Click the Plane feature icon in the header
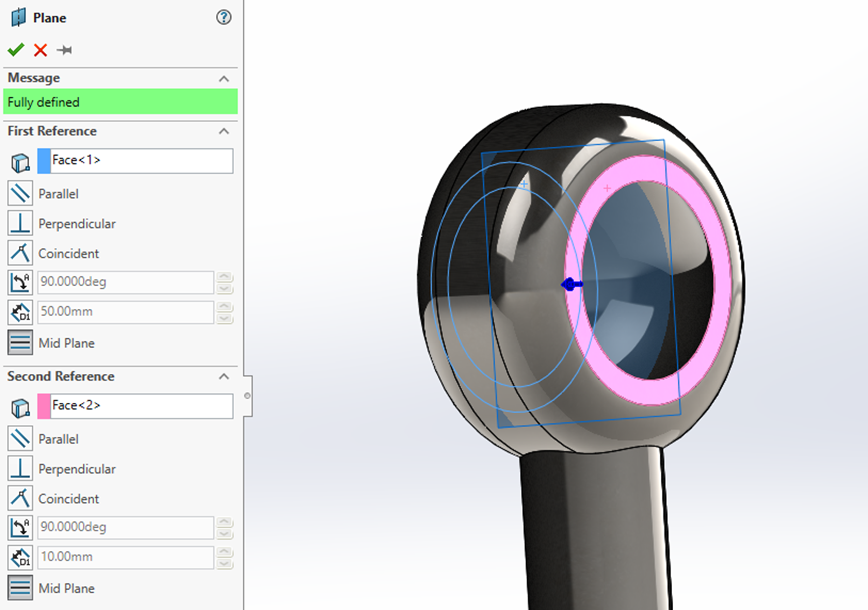 18,17
